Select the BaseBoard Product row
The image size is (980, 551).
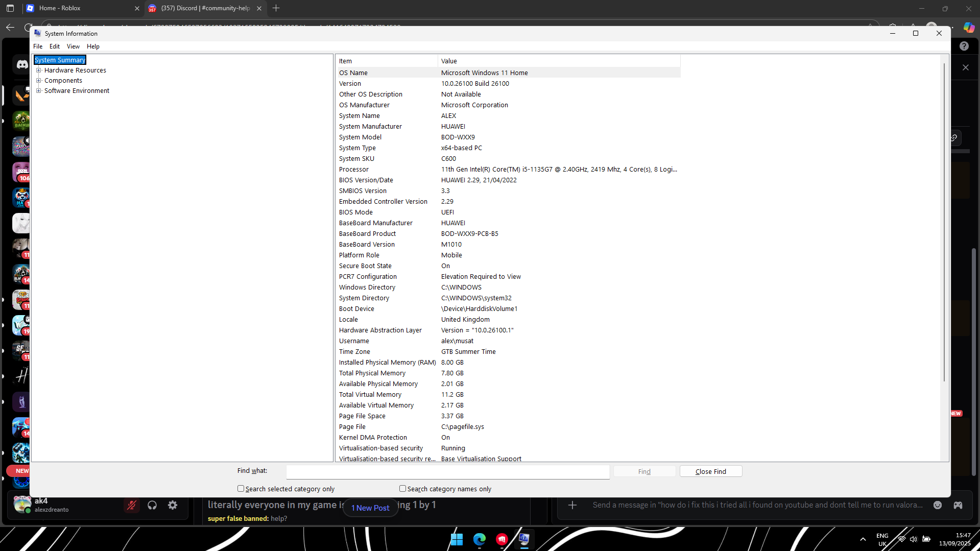(x=509, y=234)
